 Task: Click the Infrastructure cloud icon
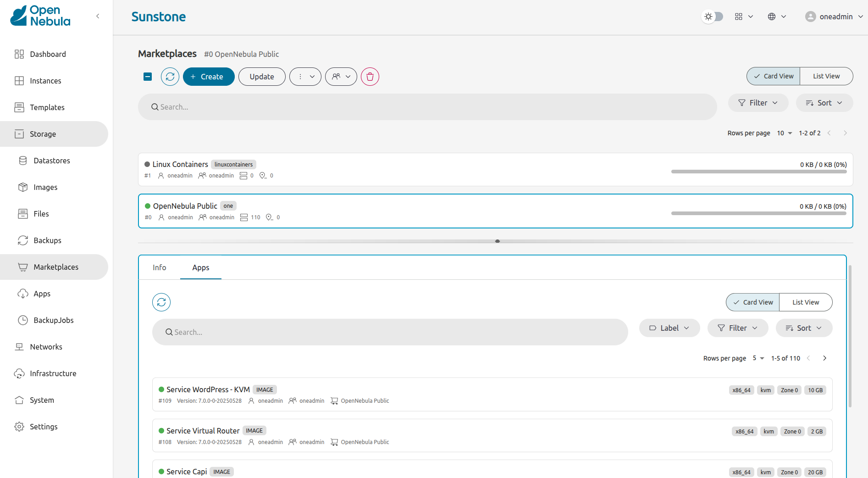click(19, 373)
